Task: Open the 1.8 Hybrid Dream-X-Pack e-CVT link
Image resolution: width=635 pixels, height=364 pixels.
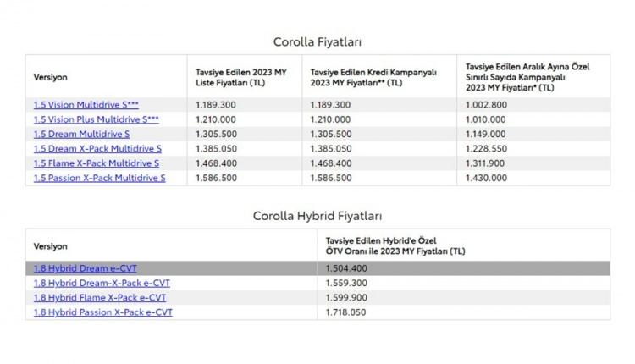Action: (x=102, y=283)
